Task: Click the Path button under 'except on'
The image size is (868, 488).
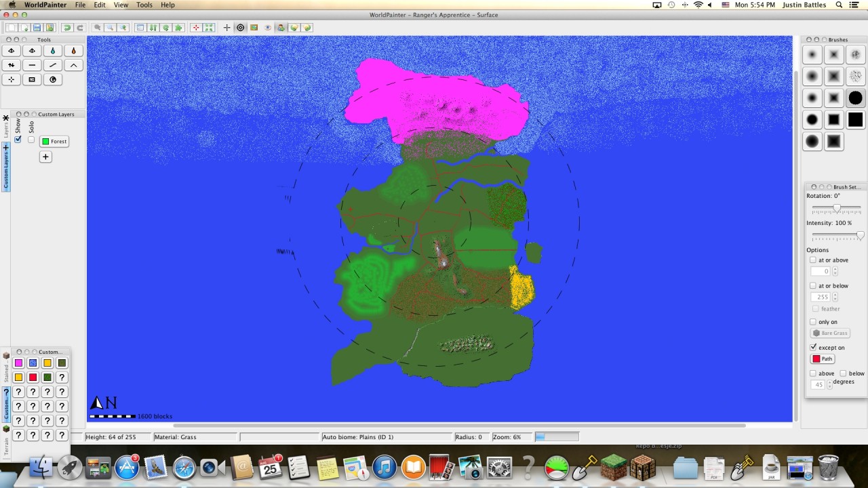Action: [823, 359]
